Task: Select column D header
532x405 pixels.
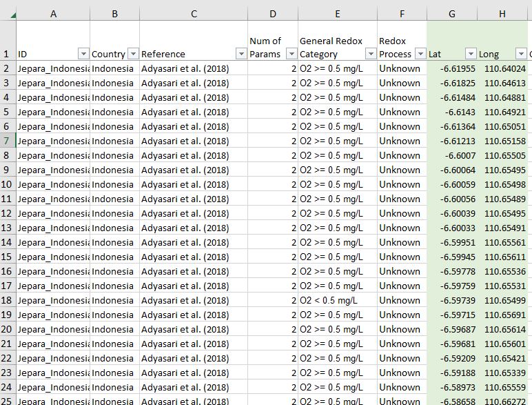Action: (273, 14)
